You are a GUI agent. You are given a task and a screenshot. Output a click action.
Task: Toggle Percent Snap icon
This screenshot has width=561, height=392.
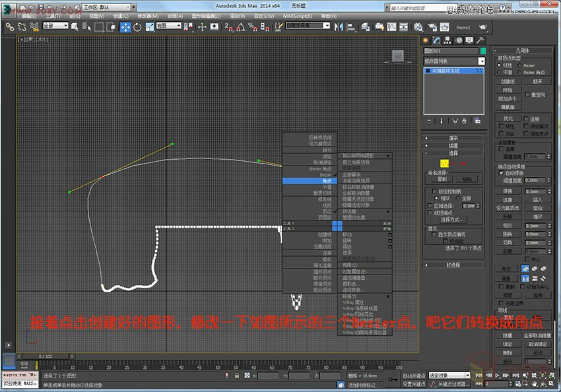click(x=253, y=27)
